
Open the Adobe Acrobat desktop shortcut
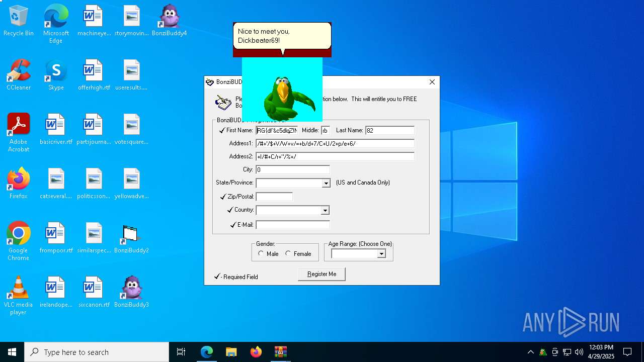(19, 132)
